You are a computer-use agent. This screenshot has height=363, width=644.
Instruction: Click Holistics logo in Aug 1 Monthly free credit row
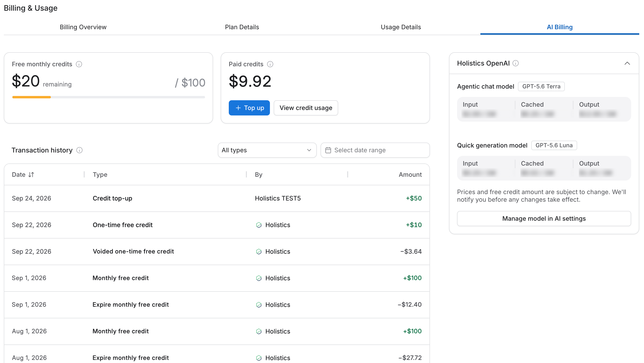click(x=259, y=331)
